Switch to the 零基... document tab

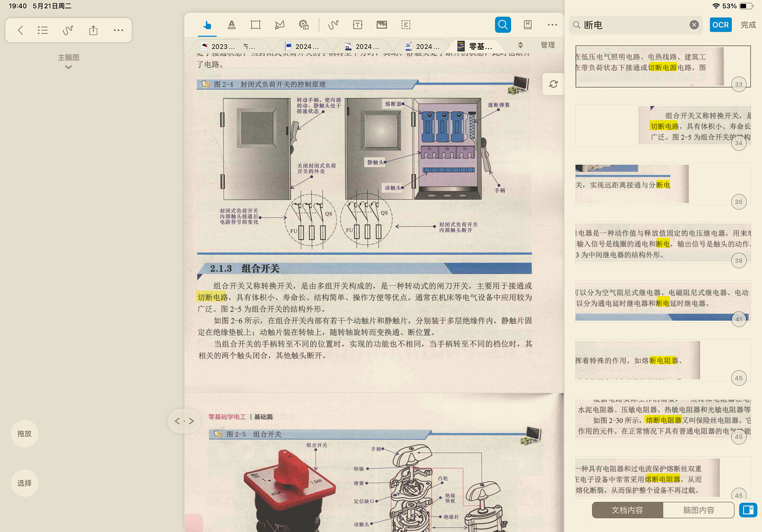tap(475, 47)
